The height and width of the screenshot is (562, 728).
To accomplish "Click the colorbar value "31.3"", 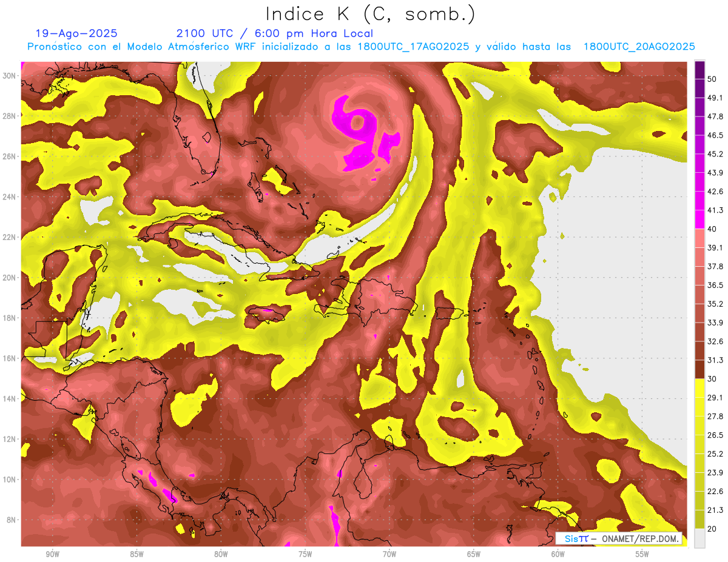I will point(715,360).
